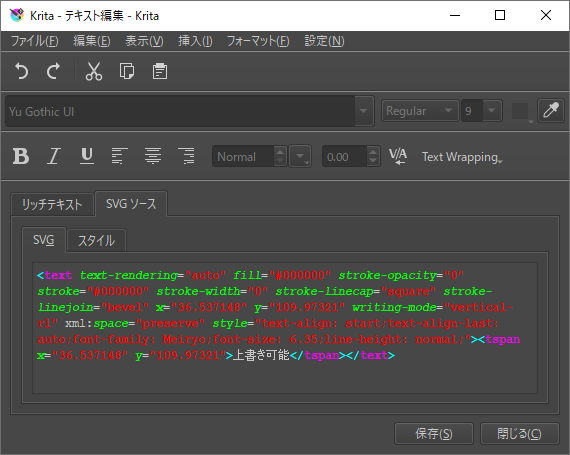Minimize the Krita text editor window
The width and height of the screenshot is (570, 455).
(x=455, y=15)
